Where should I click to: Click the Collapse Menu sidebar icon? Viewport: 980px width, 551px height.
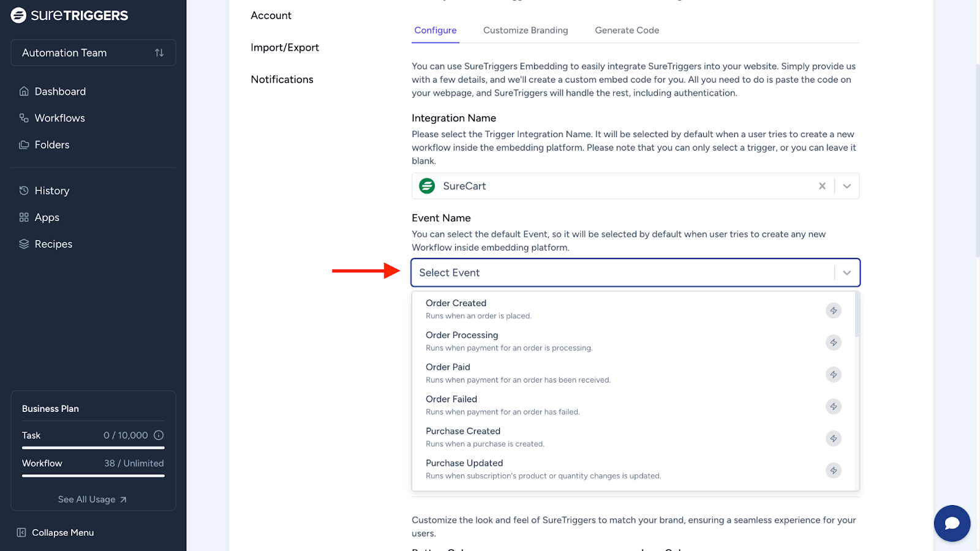[21, 533]
